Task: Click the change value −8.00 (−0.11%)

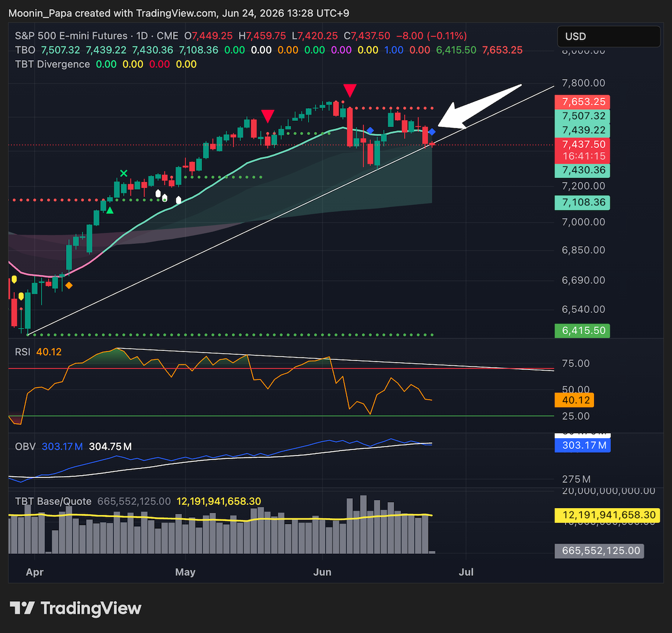Action: tap(431, 36)
